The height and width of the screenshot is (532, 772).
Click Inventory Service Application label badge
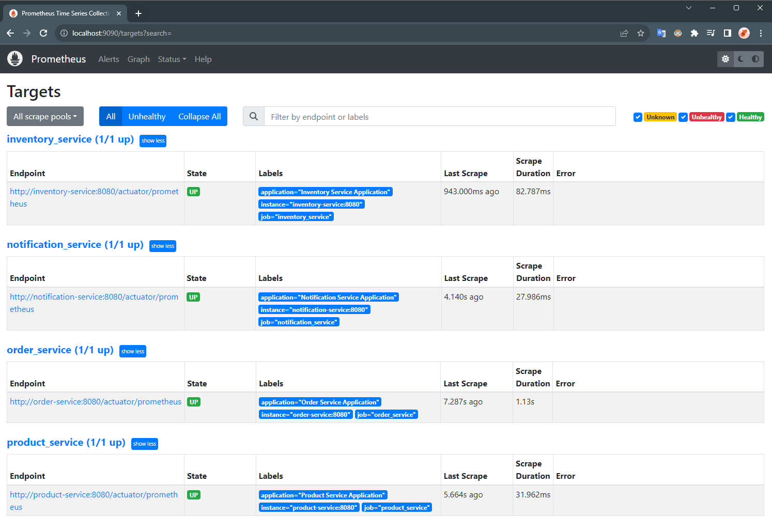[x=326, y=192]
